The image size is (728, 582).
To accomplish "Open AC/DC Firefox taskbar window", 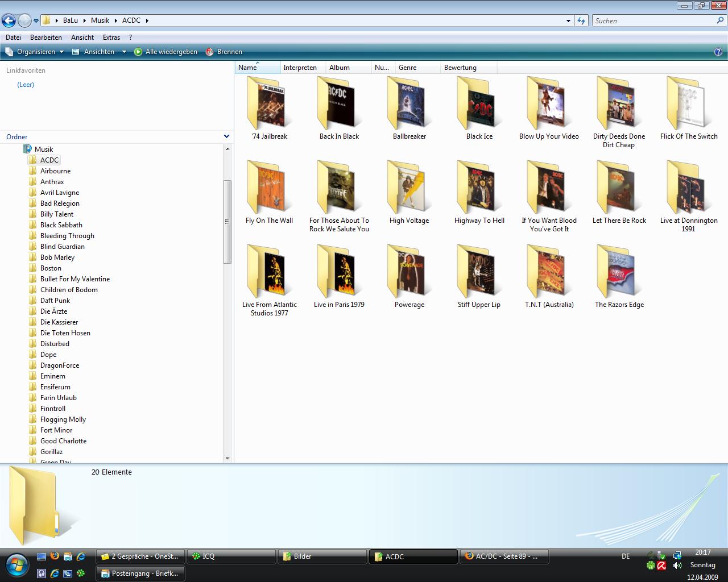I will [504, 556].
